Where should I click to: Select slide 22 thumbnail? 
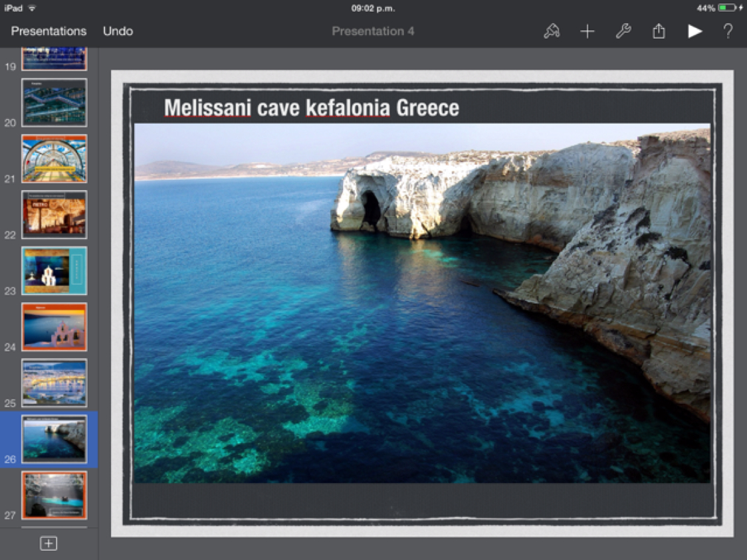[54, 215]
